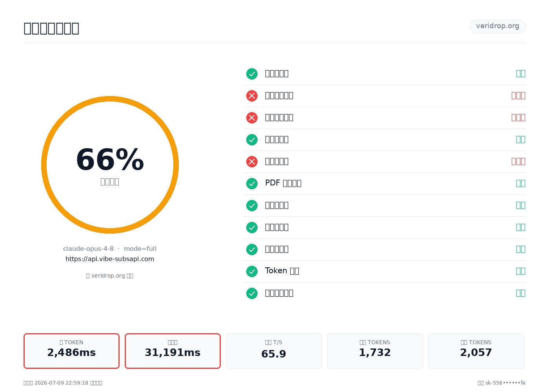Select the 66% orange progress ring
Image resolution: width=549 pixels, height=392 pixels.
tap(110, 165)
